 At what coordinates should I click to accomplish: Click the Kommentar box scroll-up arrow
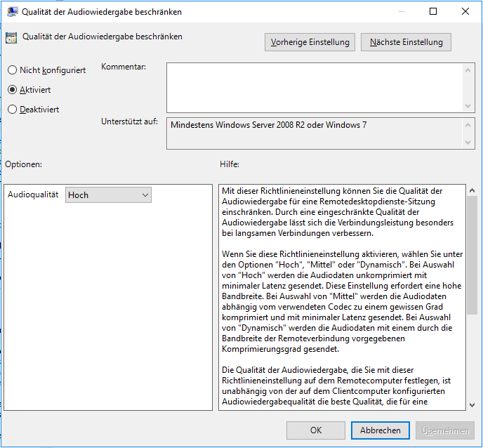[x=468, y=70]
